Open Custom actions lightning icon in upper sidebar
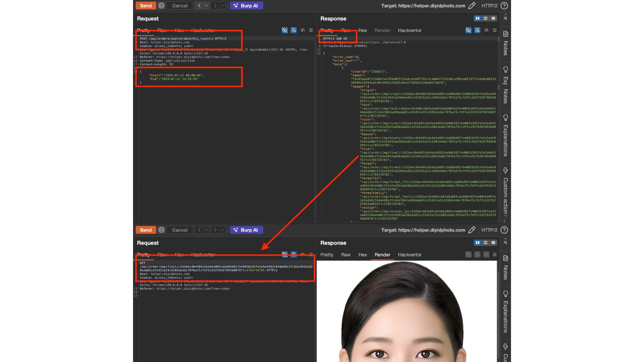644x362 pixels. 506,170
